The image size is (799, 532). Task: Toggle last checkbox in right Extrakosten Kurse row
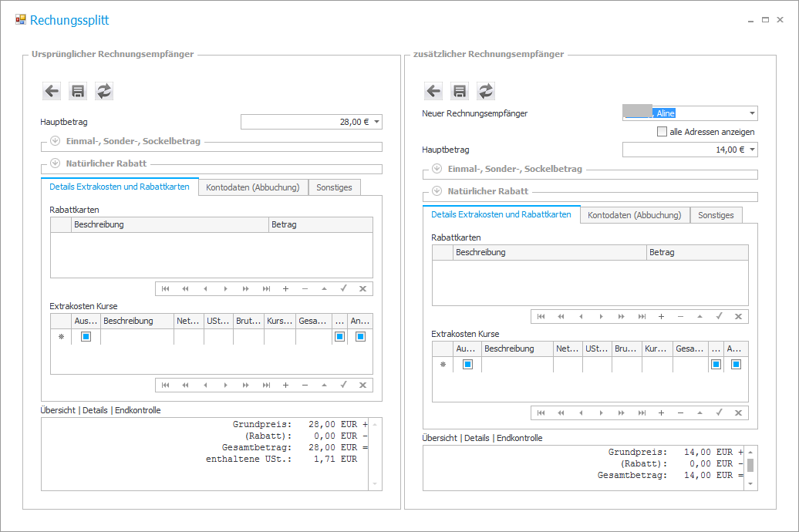click(736, 365)
